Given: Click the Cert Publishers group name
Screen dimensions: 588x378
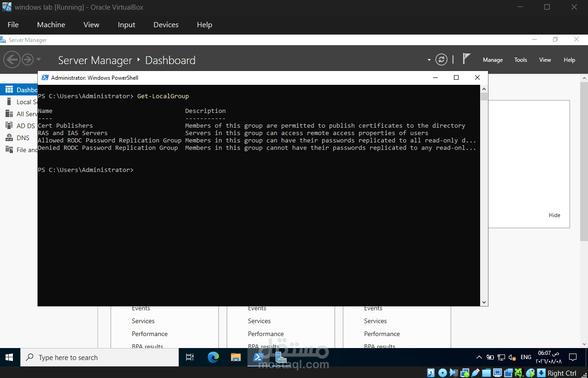Looking at the screenshot, I should tap(65, 126).
